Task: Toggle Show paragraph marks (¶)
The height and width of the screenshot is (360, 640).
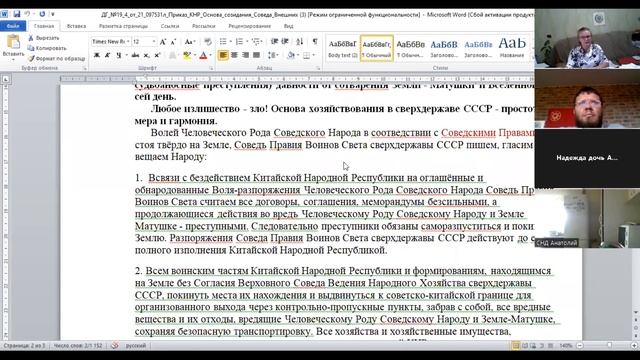Action: tap(315, 42)
